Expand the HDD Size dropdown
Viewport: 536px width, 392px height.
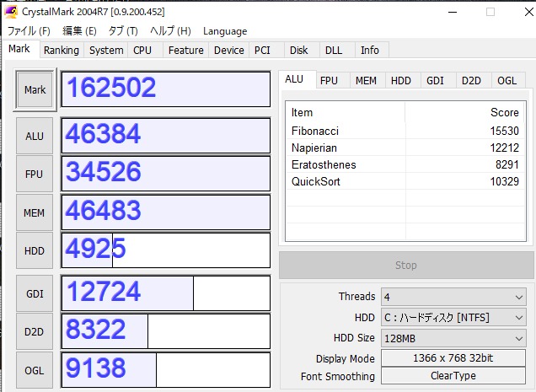(453, 338)
